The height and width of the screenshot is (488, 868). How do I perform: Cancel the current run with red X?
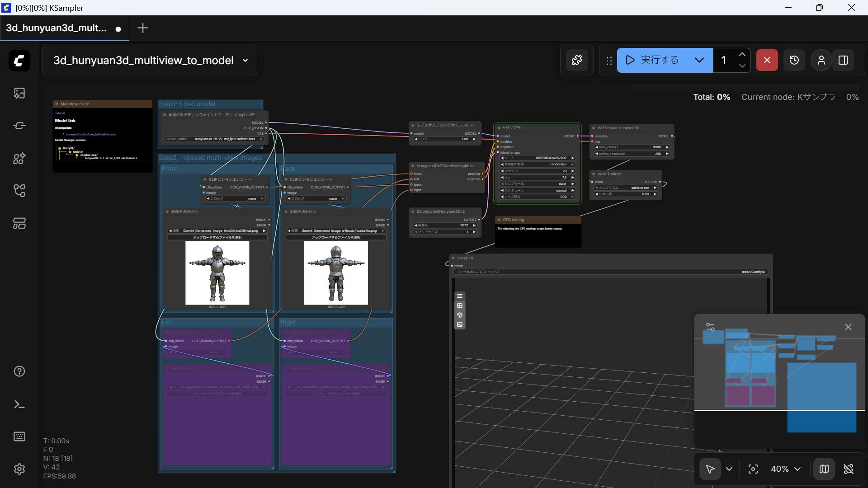pos(767,60)
